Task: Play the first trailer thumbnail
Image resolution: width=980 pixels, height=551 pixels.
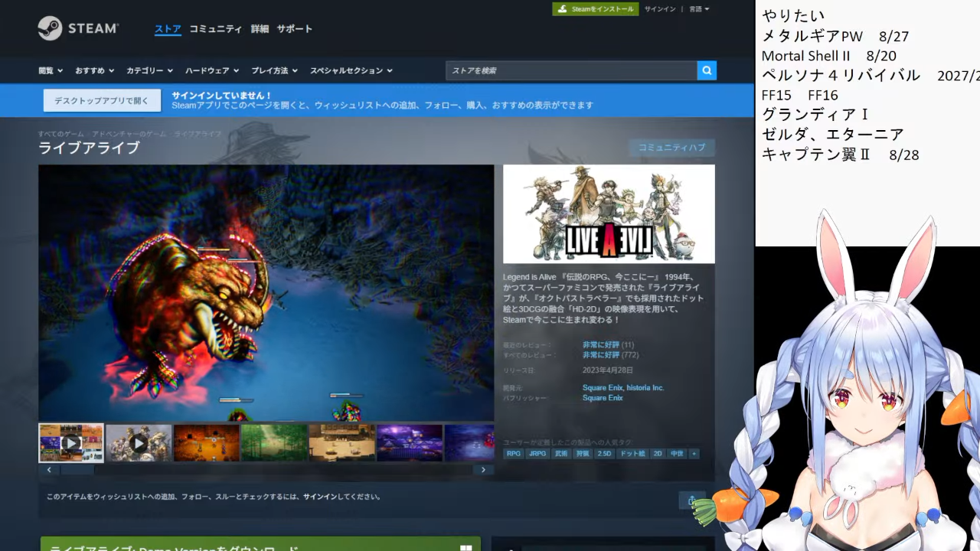Action: tap(71, 443)
